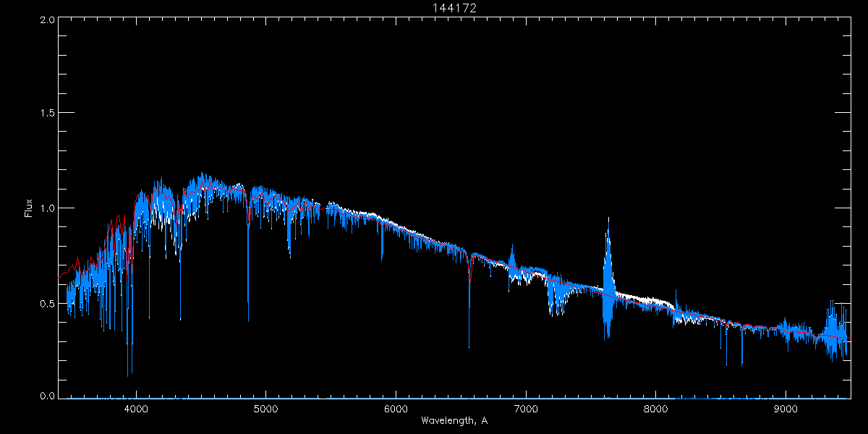Click the 4000 wavelength tick label

[x=136, y=409]
